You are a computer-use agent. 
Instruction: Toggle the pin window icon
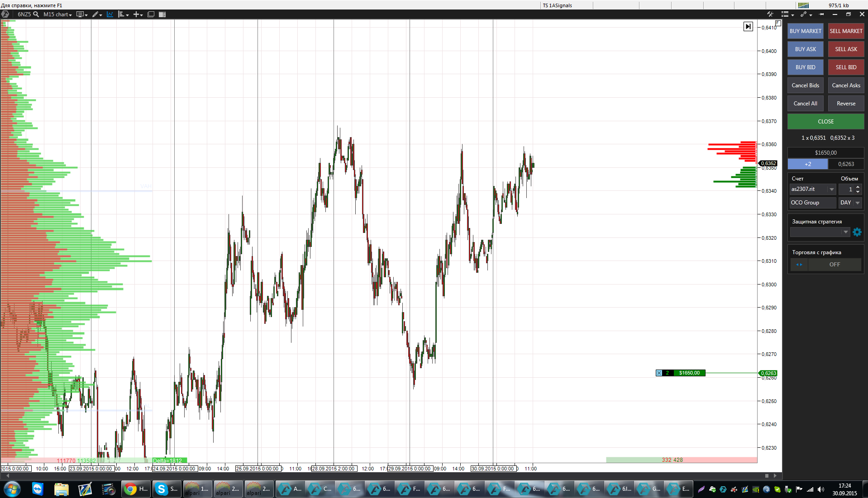pos(821,14)
